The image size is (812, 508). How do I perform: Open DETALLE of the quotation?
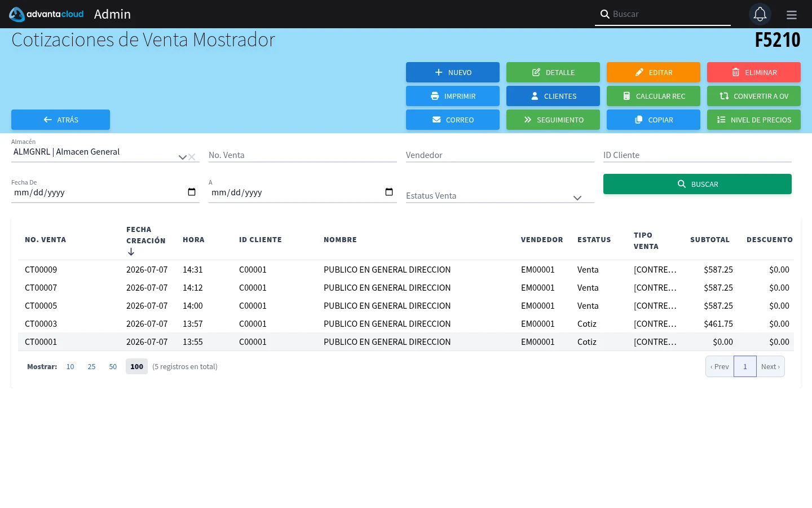(553, 72)
